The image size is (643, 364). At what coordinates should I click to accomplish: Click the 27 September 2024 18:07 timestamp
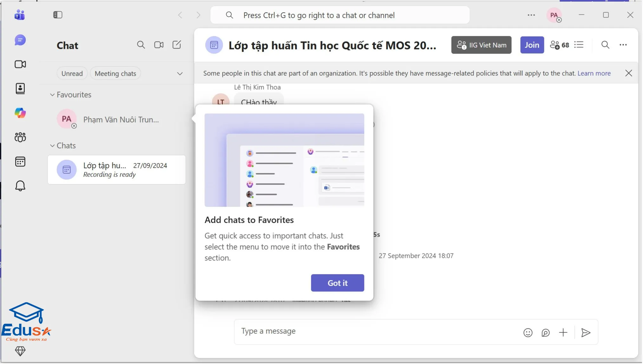tap(416, 256)
